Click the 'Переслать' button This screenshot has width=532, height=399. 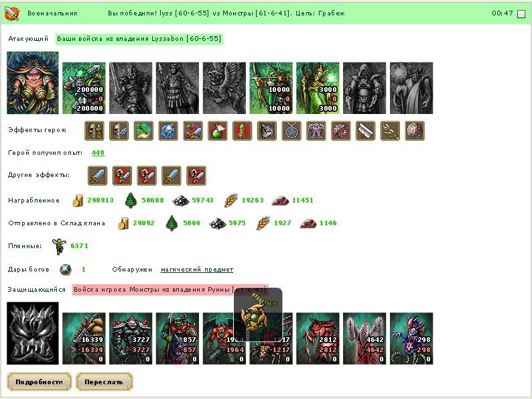click(x=104, y=382)
